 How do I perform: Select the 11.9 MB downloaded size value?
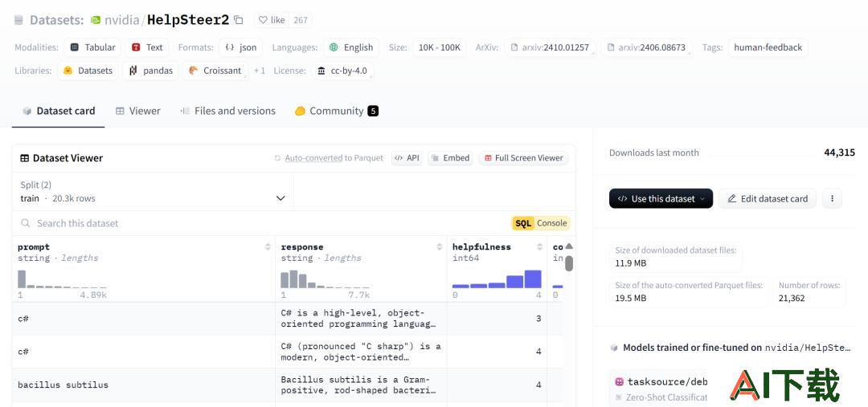pos(631,263)
